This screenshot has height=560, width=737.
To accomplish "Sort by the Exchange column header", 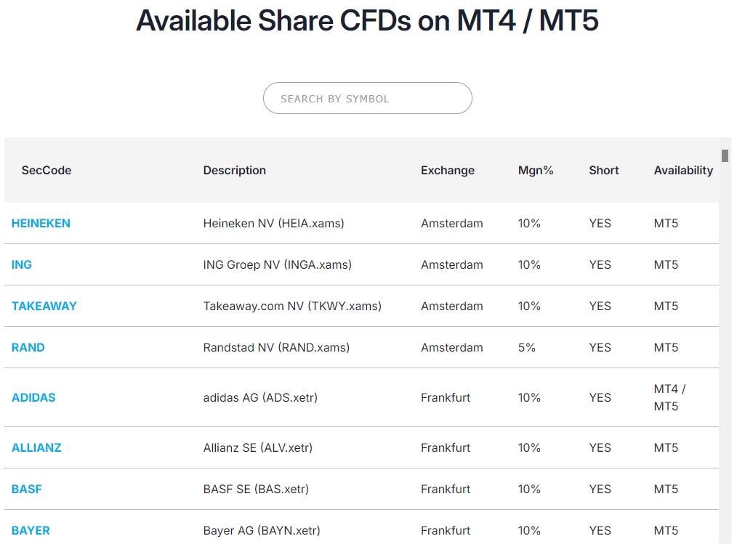I will [x=447, y=170].
